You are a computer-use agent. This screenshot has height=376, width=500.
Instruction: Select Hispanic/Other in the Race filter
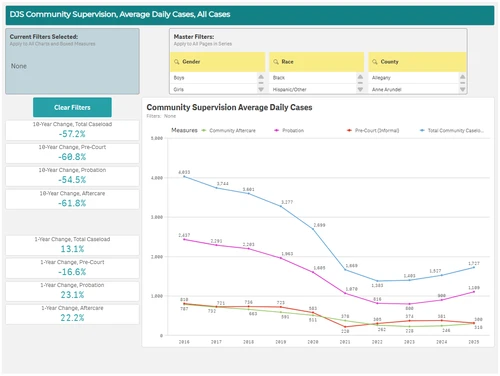[x=313, y=89]
